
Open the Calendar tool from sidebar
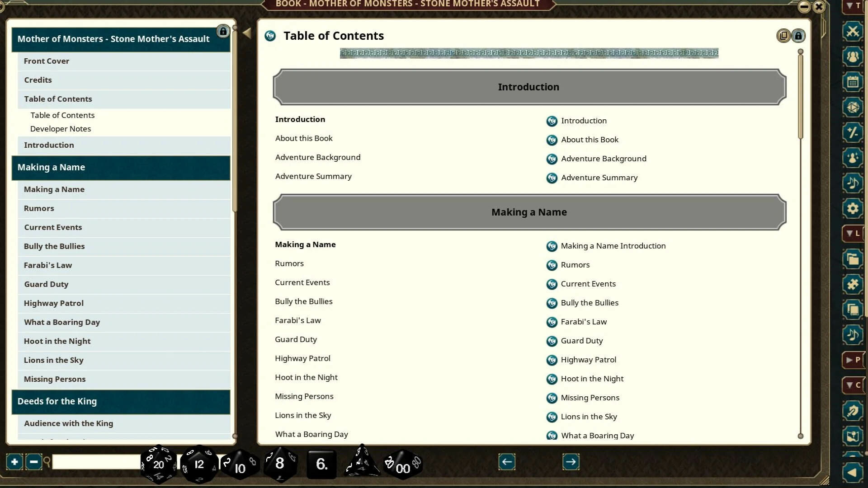tap(852, 82)
